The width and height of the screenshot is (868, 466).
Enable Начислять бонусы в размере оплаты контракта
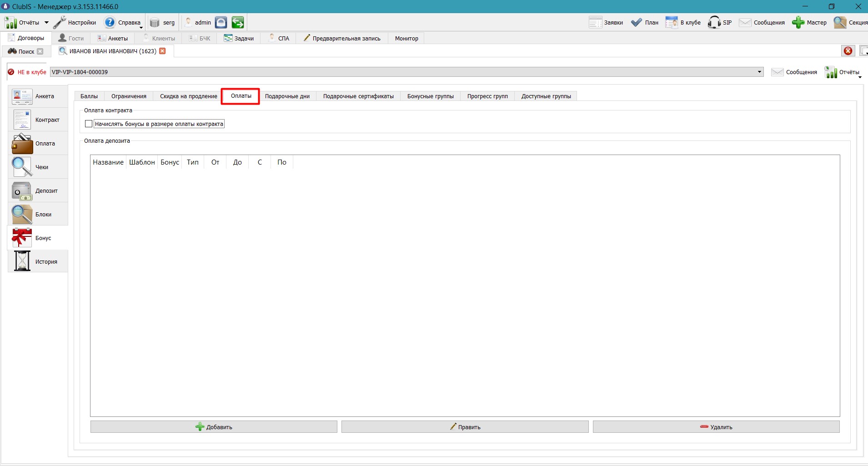tap(89, 124)
